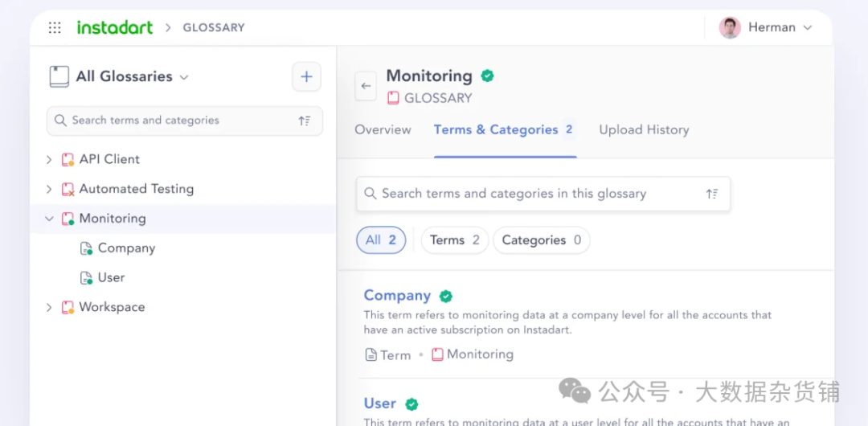
Task: Click sort icon in glossary search field
Action: click(712, 194)
